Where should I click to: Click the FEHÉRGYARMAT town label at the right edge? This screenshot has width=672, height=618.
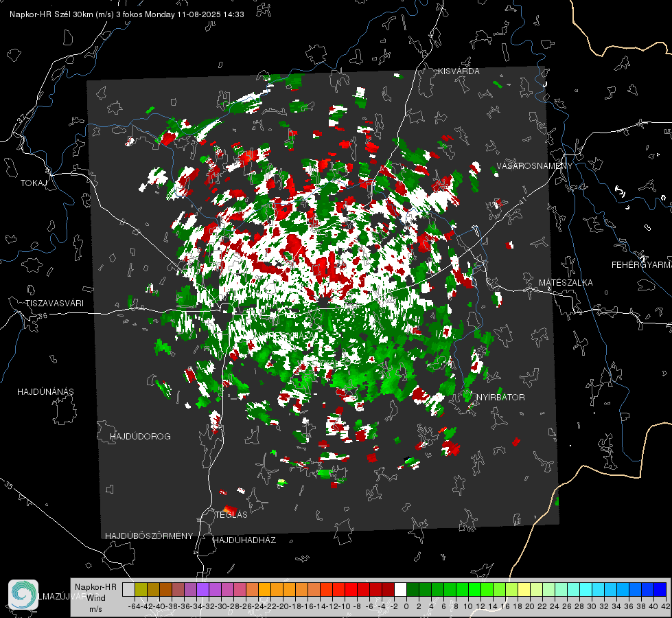(x=642, y=265)
